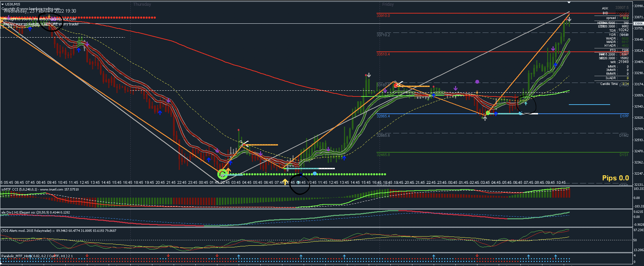644x266 pixels.
Task: Click the Parabolic_MTF_Hist indicator label
Action: point(37,256)
